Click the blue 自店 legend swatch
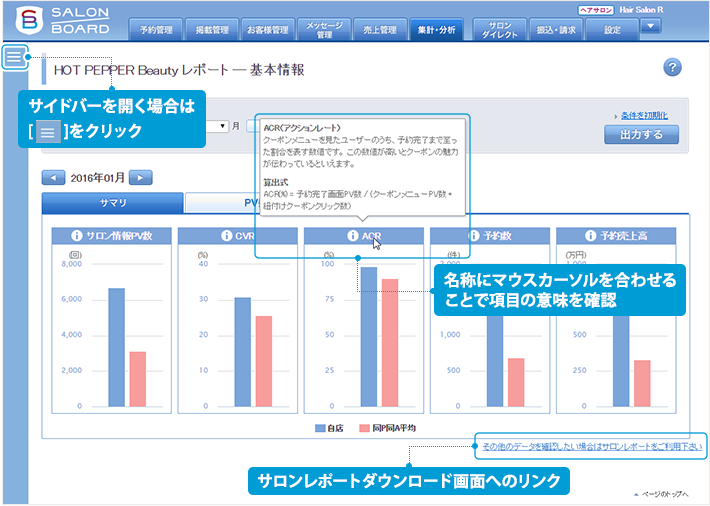This screenshot has width=710, height=506. (320, 428)
